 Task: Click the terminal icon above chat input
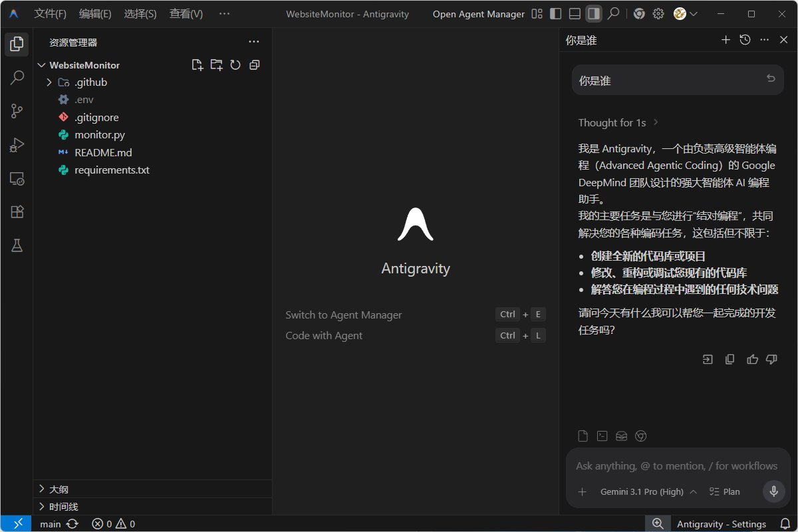click(x=602, y=436)
